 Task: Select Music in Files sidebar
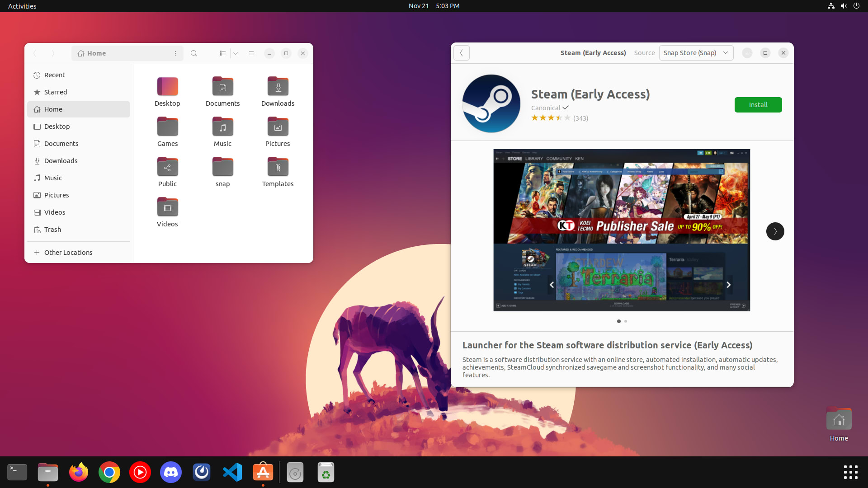(79, 178)
